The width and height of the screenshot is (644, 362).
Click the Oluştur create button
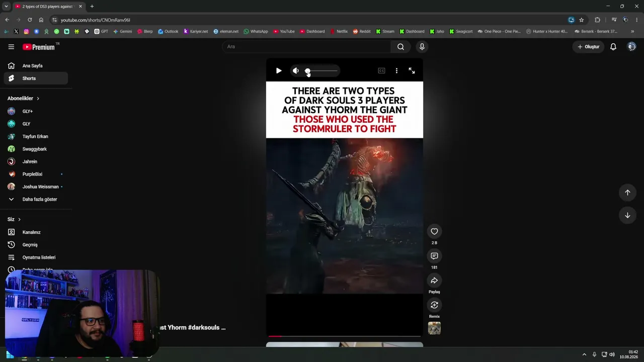click(588, 47)
